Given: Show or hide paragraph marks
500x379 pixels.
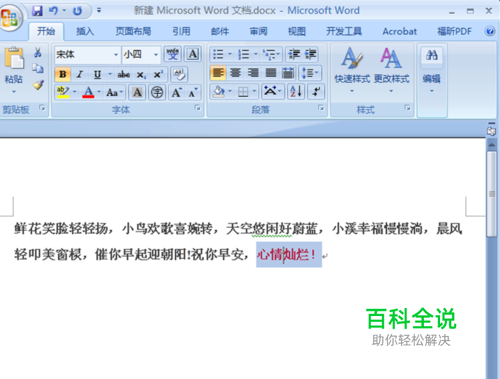Looking at the screenshot, I should tap(315, 91).
